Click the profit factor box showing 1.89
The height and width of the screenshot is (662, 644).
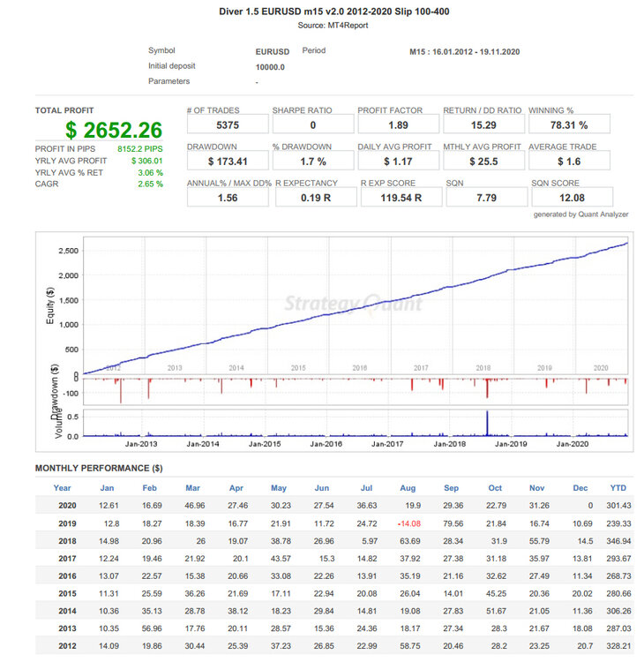click(398, 125)
